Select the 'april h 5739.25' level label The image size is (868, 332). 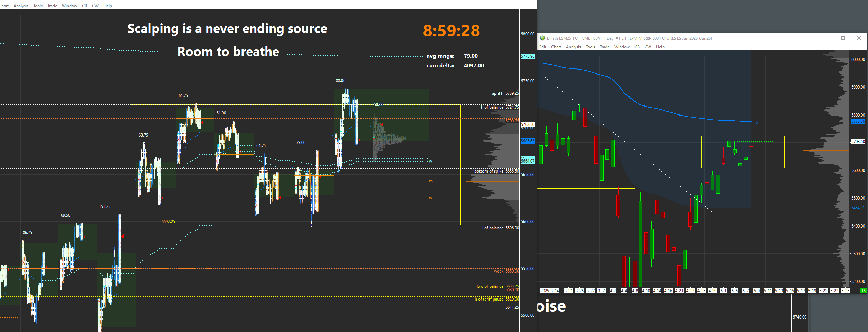505,93
